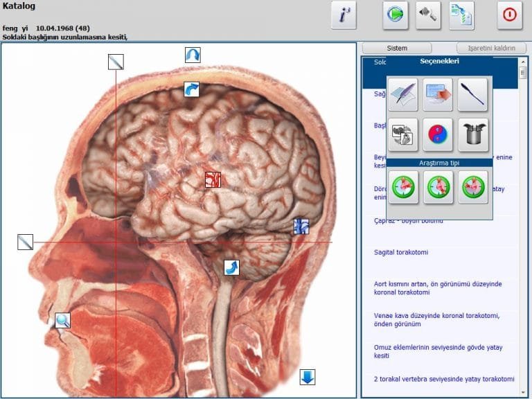Click the magnifier marker near the mouth

coord(63,320)
